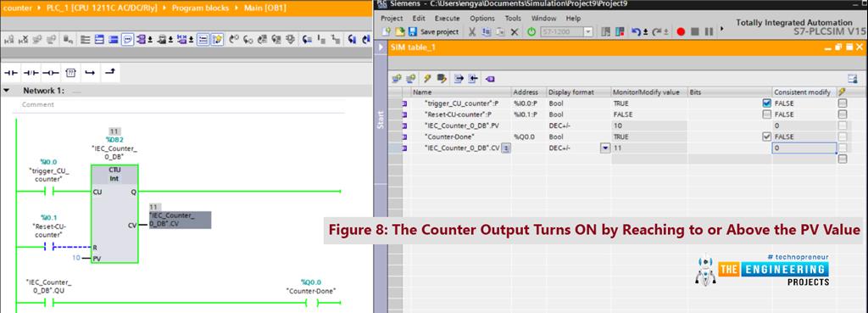Screen dimensions: 868x313
Task: Insert a normally closed contact
Action: (x=31, y=73)
